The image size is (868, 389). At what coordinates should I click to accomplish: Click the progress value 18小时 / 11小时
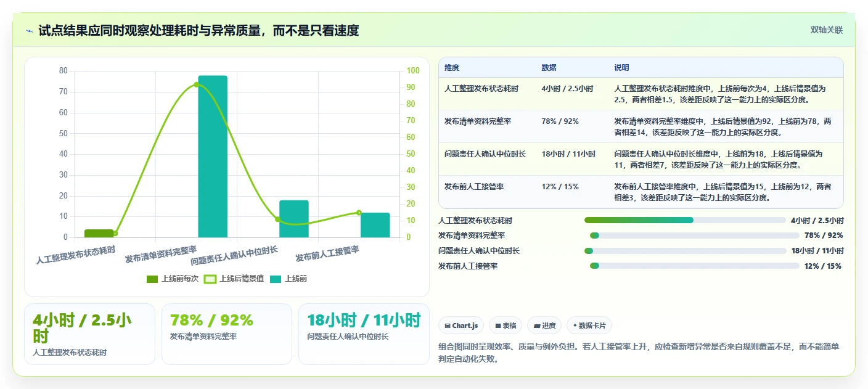point(817,251)
